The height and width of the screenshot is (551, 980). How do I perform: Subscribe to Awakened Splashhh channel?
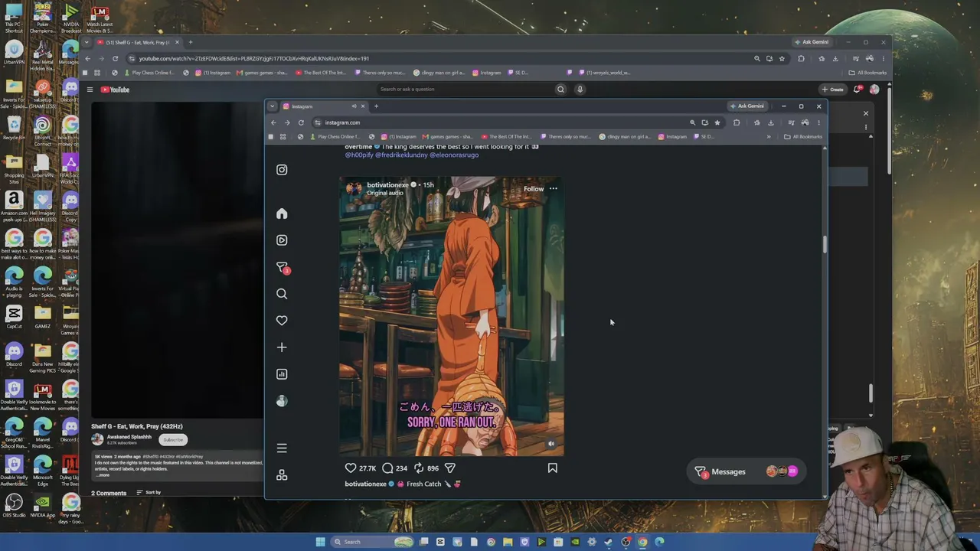pos(173,439)
